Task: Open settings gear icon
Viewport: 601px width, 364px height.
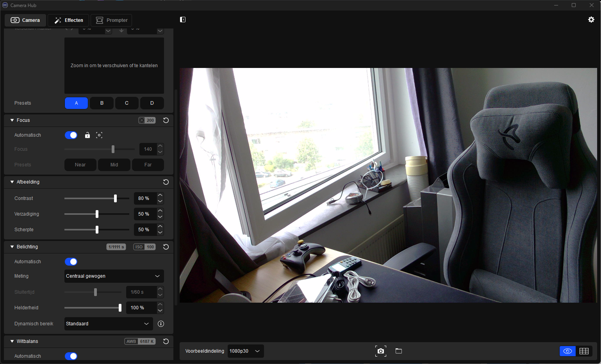Action: pos(591,20)
